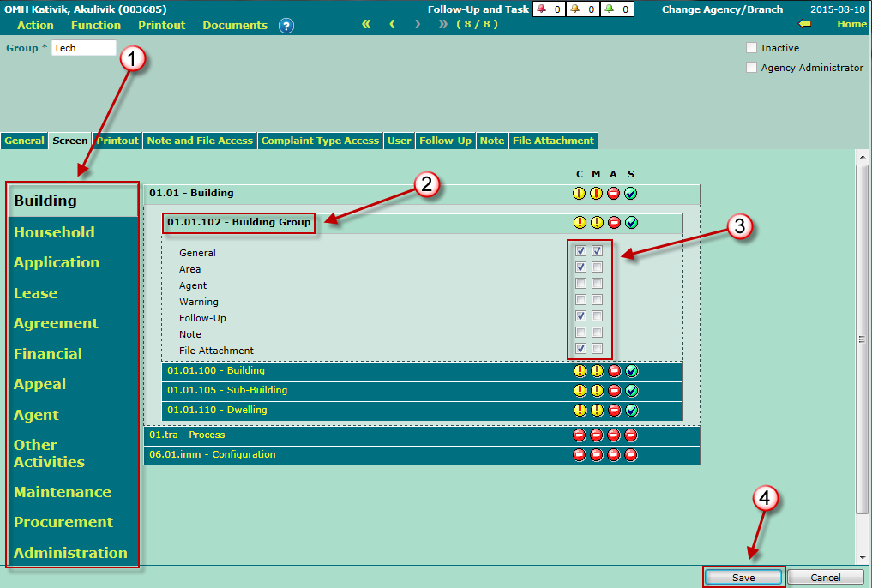Viewport: 872px width, 588px height.
Task: Click the blue help question mark icon
Action: tap(286, 26)
